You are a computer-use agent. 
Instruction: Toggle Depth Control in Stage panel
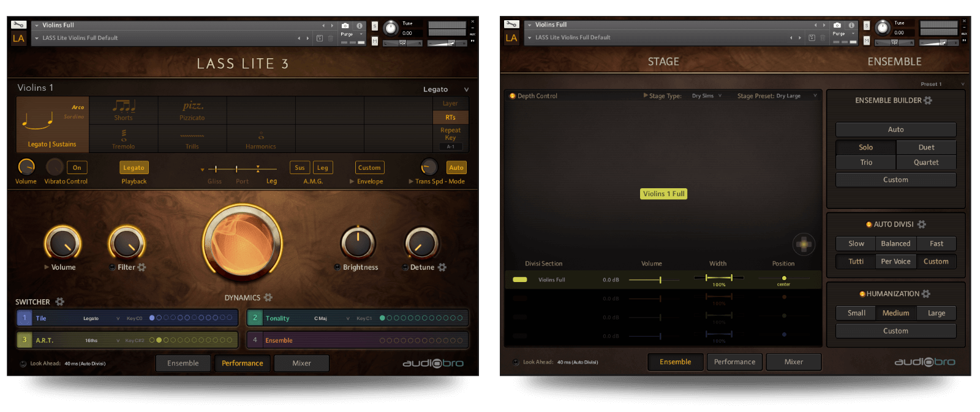pyautogui.click(x=513, y=96)
